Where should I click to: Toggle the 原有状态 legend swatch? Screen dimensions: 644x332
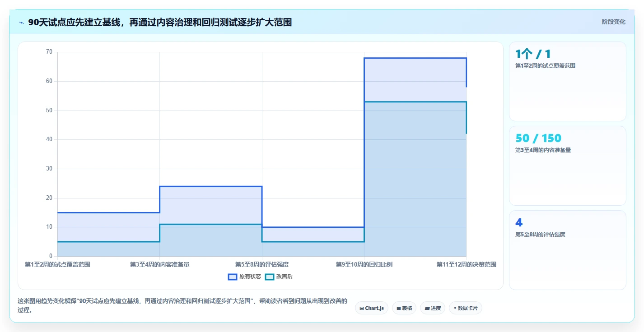pyautogui.click(x=233, y=277)
